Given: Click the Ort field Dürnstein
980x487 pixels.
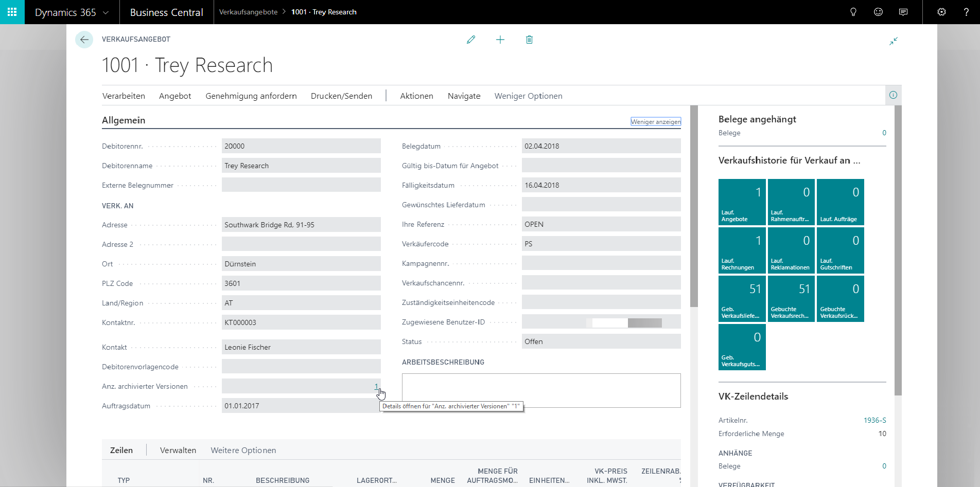Looking at the screenshot, I should point(301,264).
